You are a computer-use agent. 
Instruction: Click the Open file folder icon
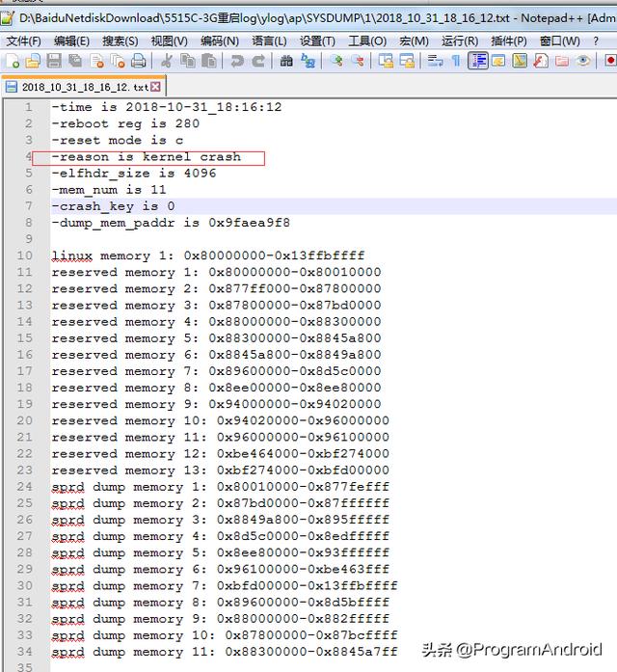point(33,61)
